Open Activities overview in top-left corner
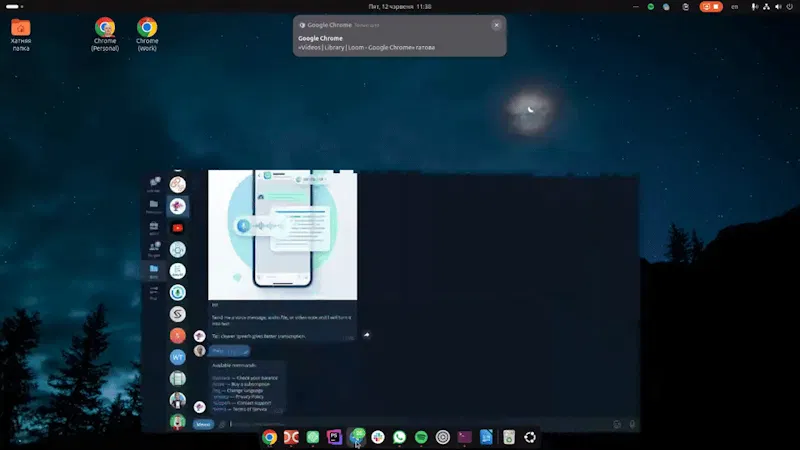Viewport: 800px width, 450px height. point(14,7)
